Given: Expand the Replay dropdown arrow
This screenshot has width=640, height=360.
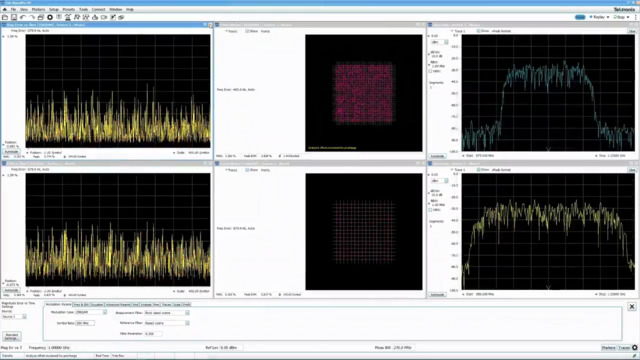Looking at the screenshot, I should 608,17.
